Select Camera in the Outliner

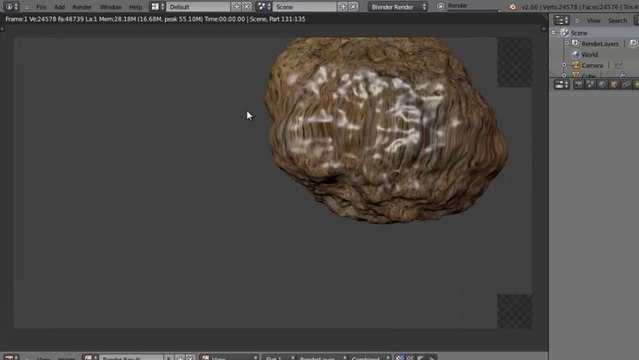[x=592, y=65]
